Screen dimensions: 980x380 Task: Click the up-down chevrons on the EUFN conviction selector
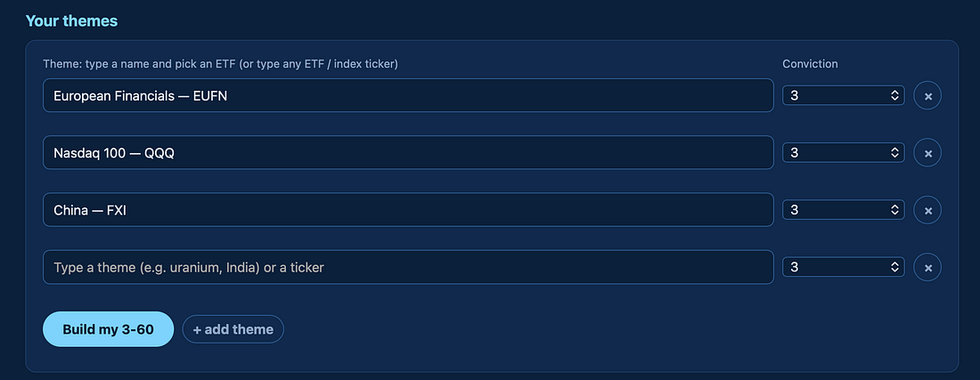click(894, 95)
